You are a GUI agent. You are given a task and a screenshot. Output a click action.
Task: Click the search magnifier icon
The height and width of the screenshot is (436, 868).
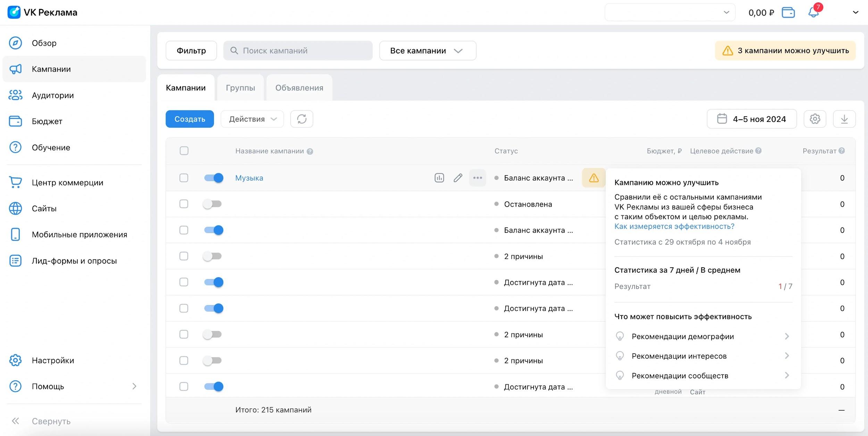(x=234, y=51)
